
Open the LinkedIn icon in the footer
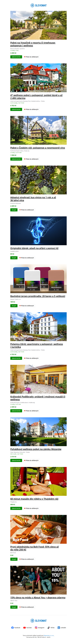(59, 627)
